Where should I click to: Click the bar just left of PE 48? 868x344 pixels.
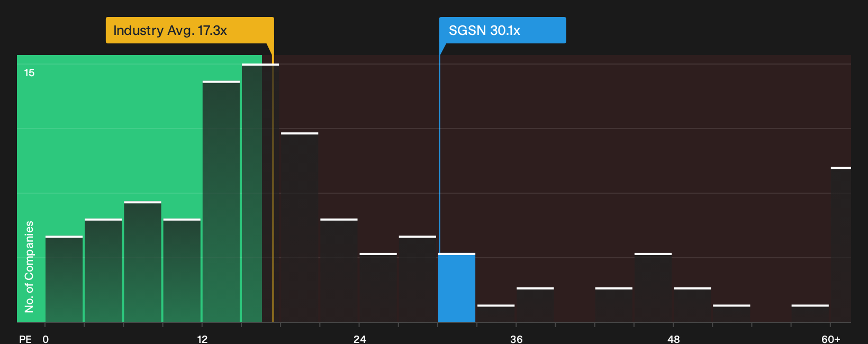click(x=653, y=287)
